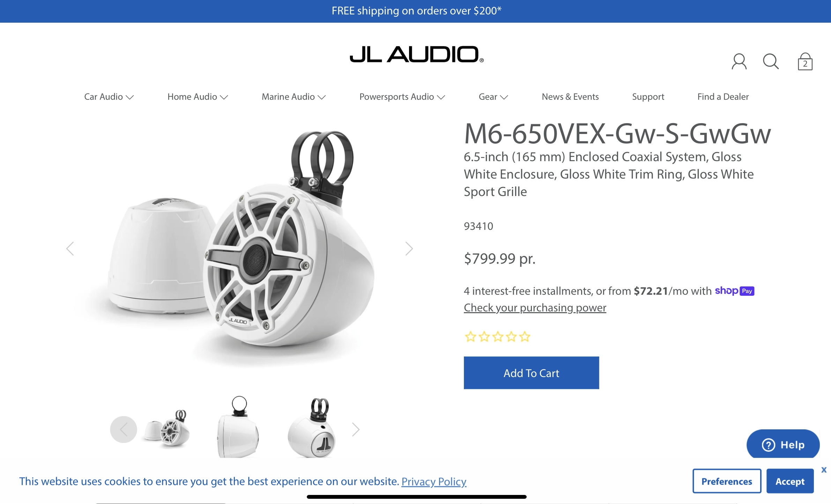This screenshot has height=504, width=831.
Task: Accept the cookies
Action: point(790,481)
